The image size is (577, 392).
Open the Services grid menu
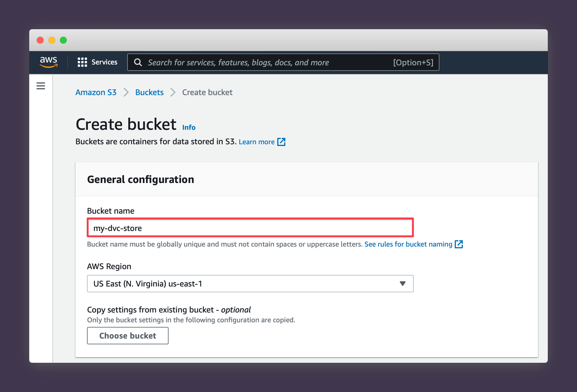(x=82, y=62)
